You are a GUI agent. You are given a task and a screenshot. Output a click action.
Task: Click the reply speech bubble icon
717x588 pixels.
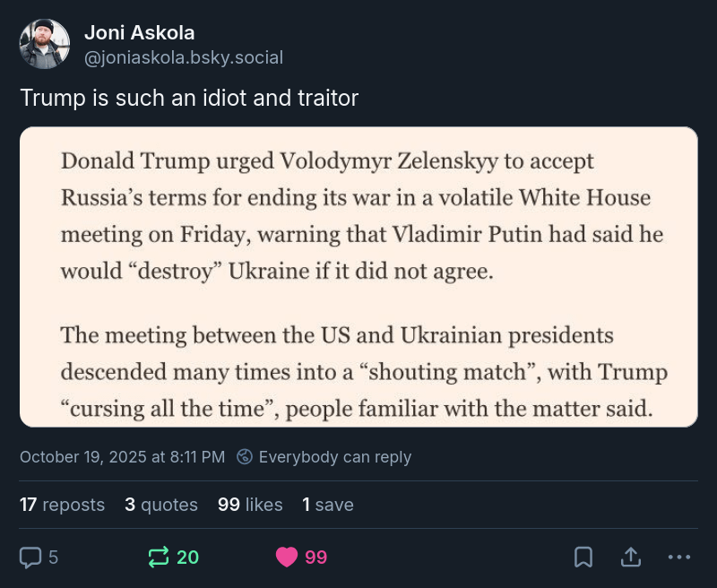30,558
